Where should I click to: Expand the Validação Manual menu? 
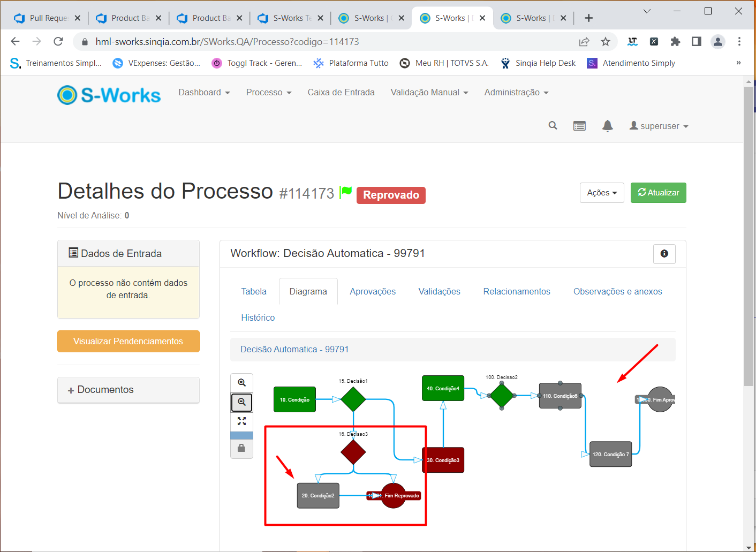(429, 93)
